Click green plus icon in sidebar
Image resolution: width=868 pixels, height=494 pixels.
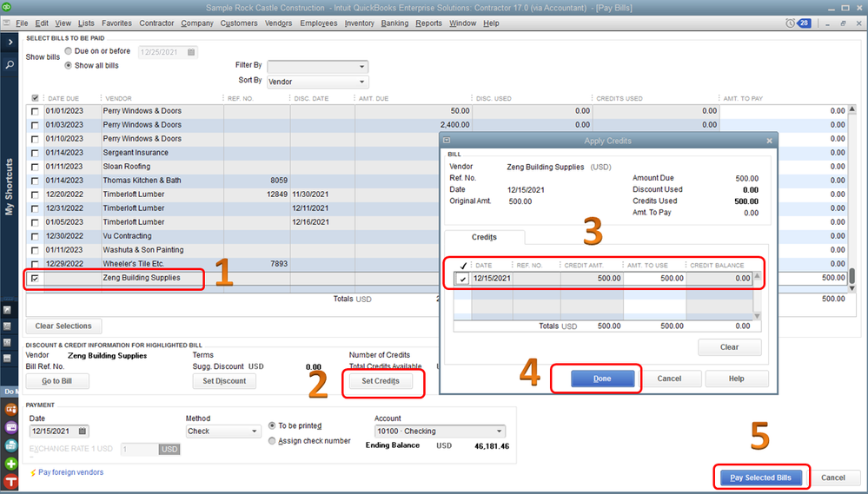coord(10,464)
